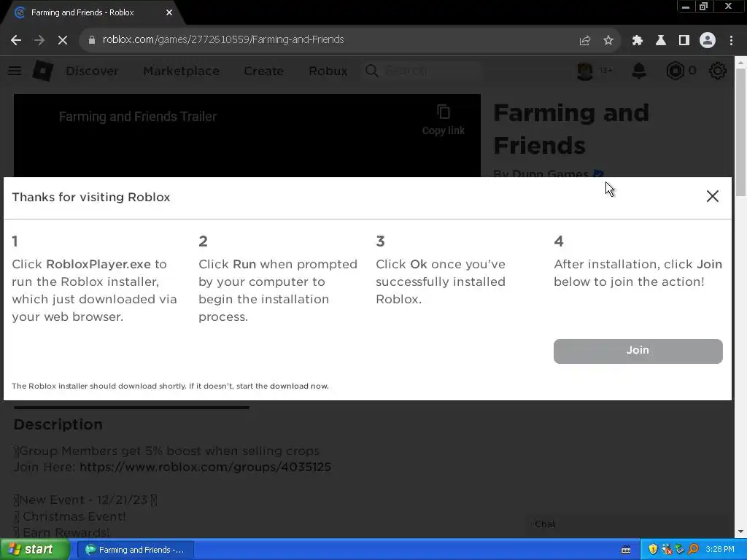
Task: Open the Windows start button
Action: 35,550
